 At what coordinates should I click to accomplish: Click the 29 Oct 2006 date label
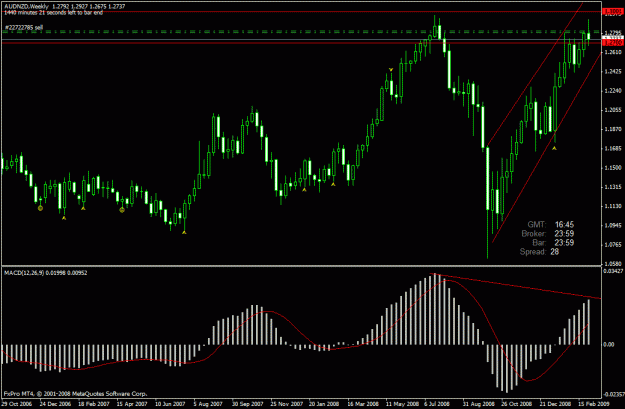17,404
